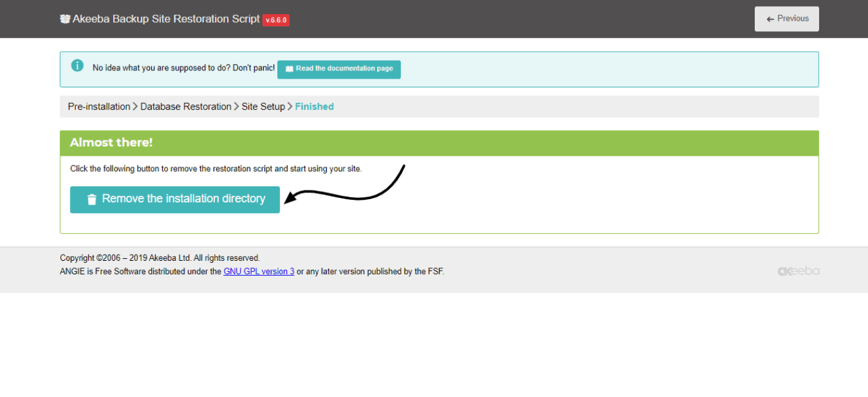Click the v.6.6.0 version badge
This screenshot has width=868, height=397.
(276, 20)
